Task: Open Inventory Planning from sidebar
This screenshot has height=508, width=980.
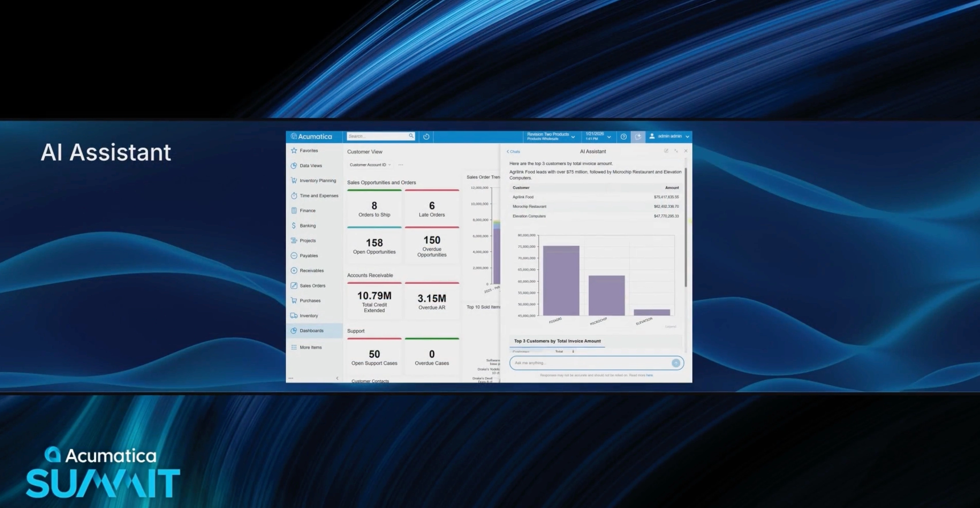Action: (x=318, y=180)
